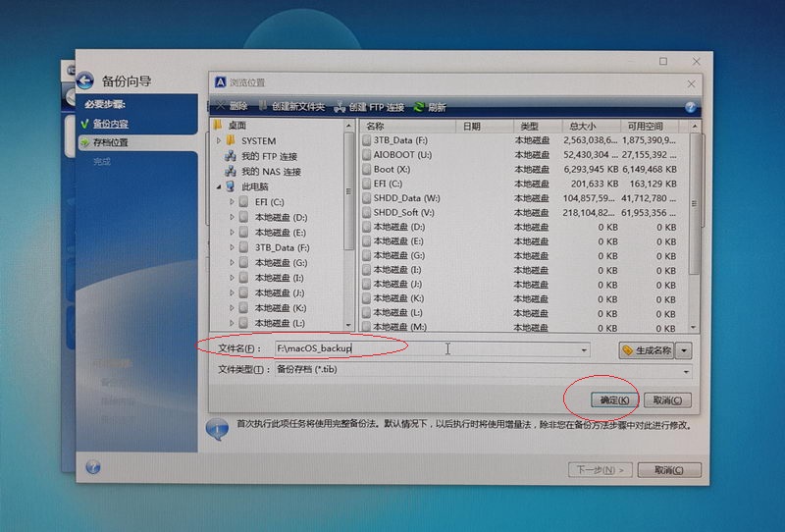Screen dimensions: 785x532
Task: Expand the 本地磁盘 (K:) tree node
Action: point(232,308)
